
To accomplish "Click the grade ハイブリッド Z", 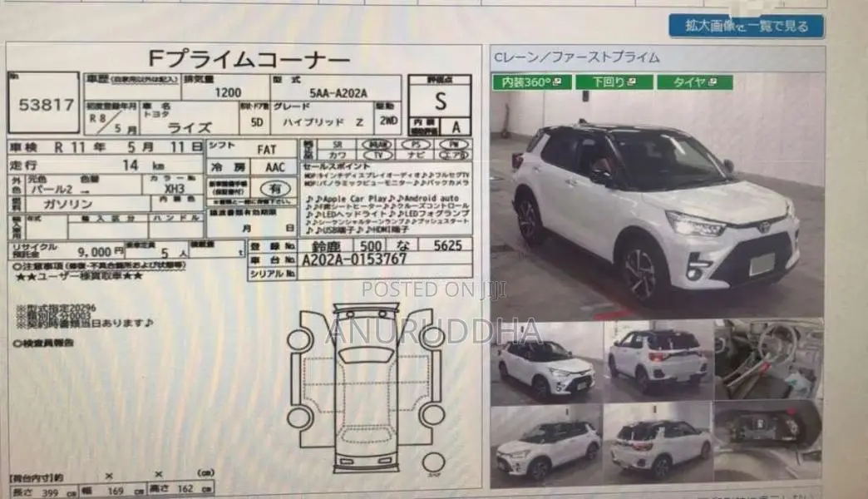I will (x=323, y=122).
